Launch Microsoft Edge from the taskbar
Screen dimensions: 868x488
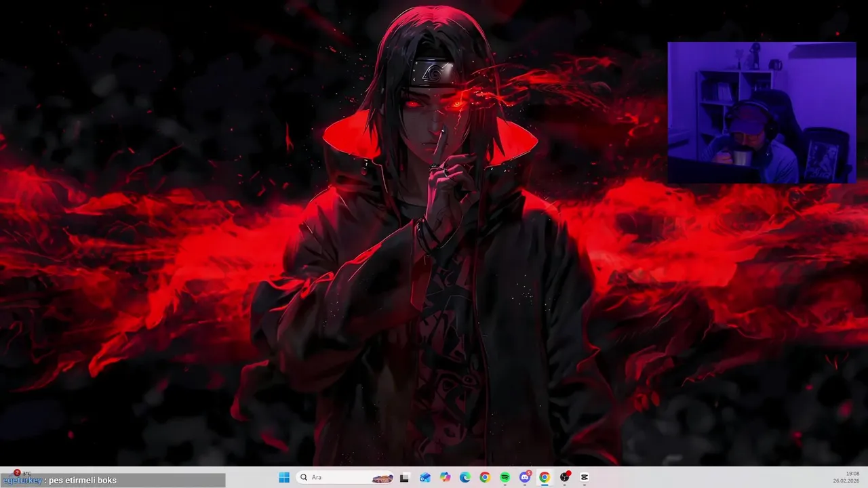(x=465, y=477)
